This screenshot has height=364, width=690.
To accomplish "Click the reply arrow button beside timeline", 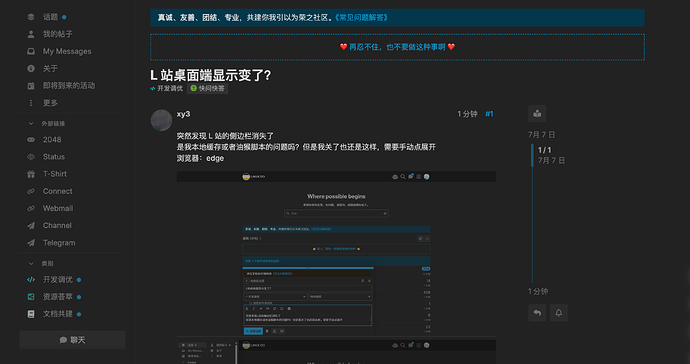I will (537, 313).
